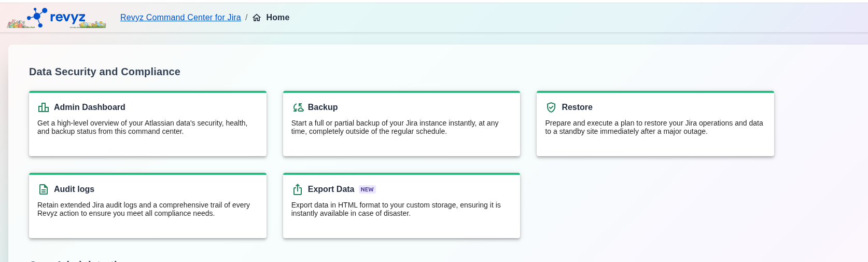
Task: Open the Backup card title
Action: (323, 107)
